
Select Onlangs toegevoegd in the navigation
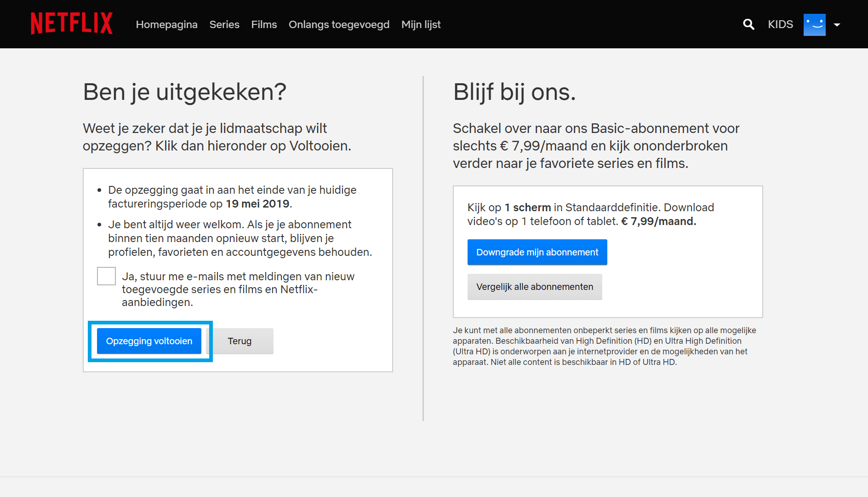339,24
